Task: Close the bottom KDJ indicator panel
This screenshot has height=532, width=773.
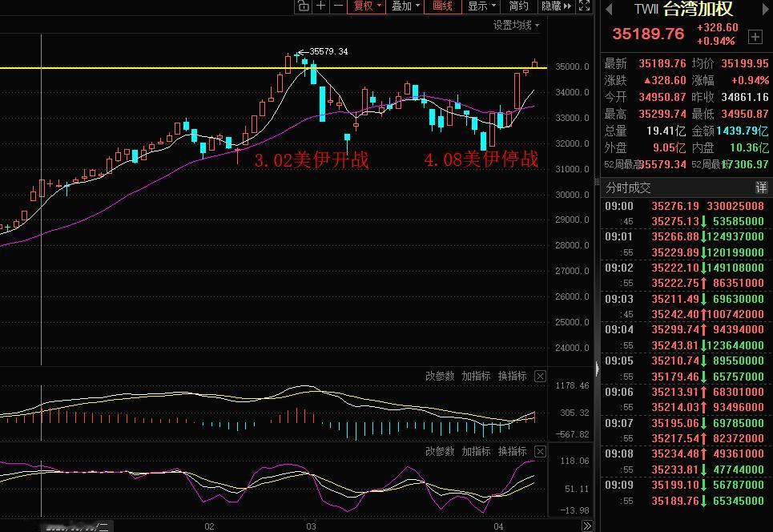Action: [x=540, y=451]
